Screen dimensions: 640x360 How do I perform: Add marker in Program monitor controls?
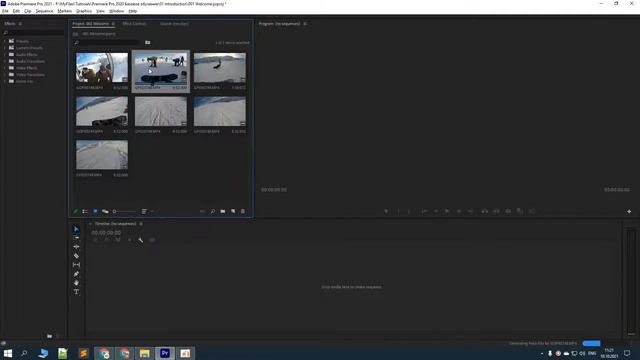[386, 211]
